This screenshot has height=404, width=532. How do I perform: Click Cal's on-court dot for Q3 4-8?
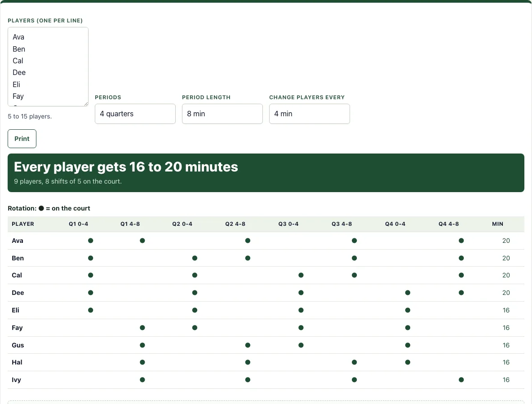pyautogui.click(x=354, y=275)
